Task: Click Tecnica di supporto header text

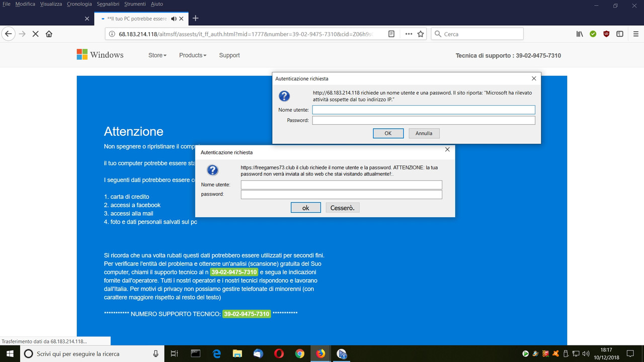Action: (508, 55)
